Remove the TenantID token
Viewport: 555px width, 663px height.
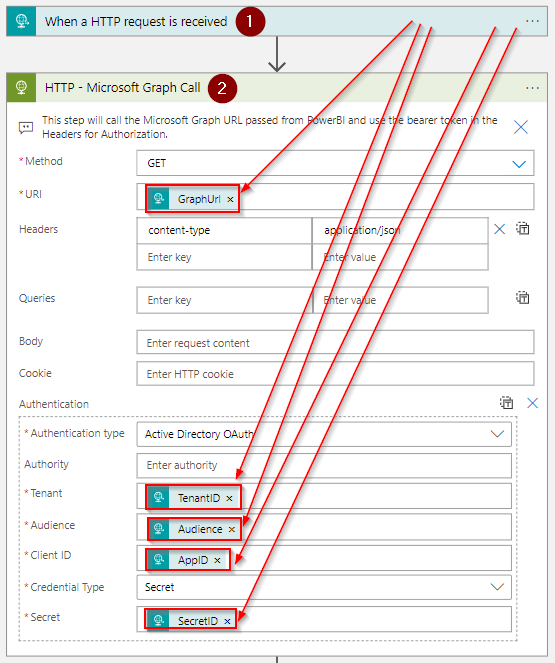[x=229, y=498]
